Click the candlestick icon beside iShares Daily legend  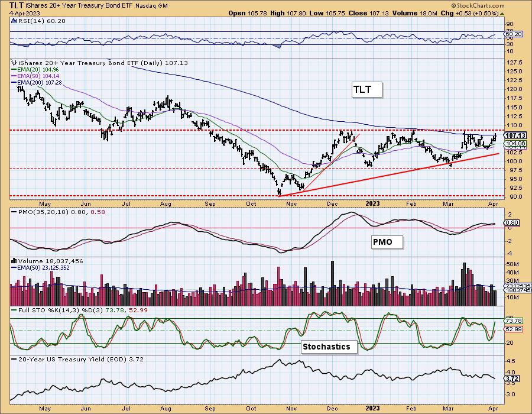(14, 63)
